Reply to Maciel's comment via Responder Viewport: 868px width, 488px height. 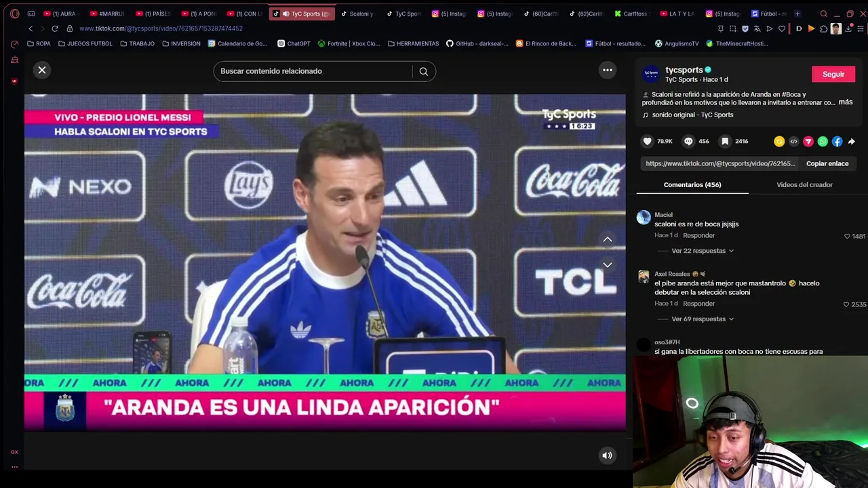[x=698, y=236]
